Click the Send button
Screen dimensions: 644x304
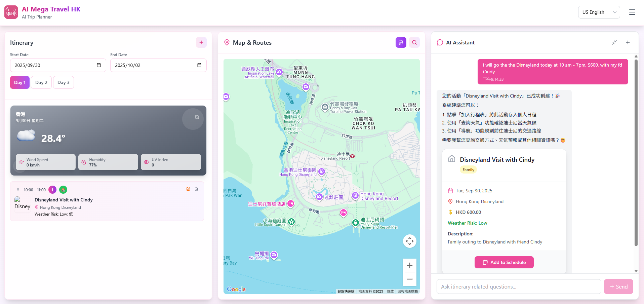click(x=618, y=287)
